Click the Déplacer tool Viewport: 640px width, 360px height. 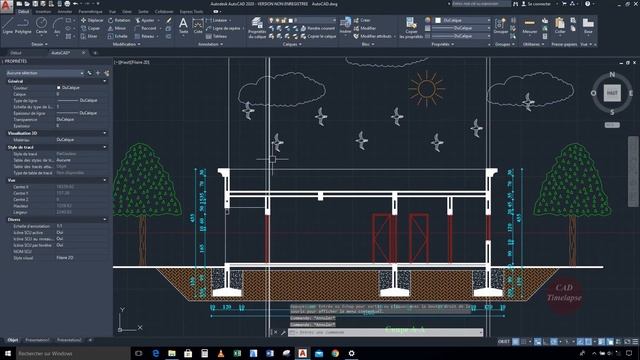[x=92, y=20]
